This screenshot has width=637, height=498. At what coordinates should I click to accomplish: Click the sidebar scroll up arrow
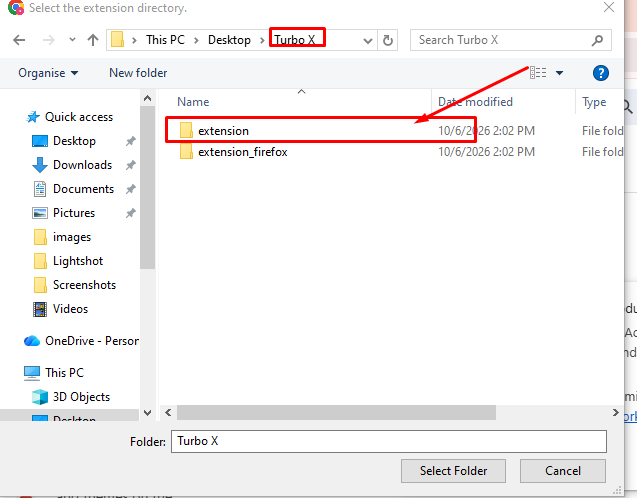tap(147, 98)
